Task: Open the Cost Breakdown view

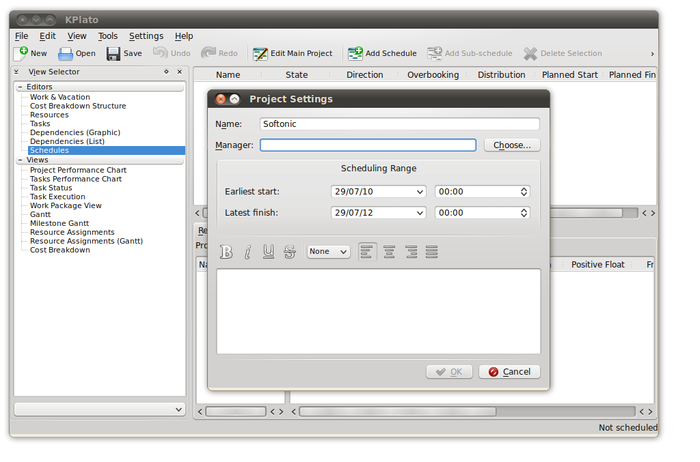Action: point(60,250)
